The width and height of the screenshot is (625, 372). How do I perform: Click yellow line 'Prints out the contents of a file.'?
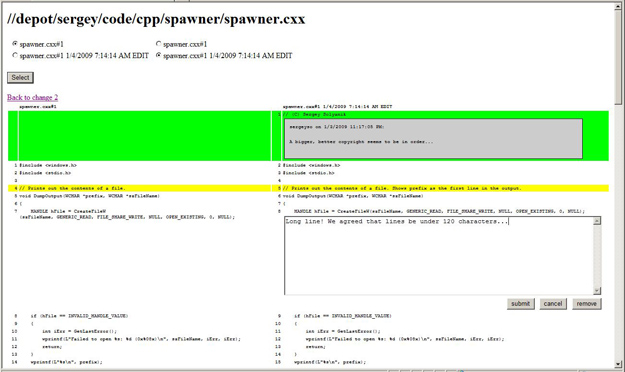click(72, 188)
